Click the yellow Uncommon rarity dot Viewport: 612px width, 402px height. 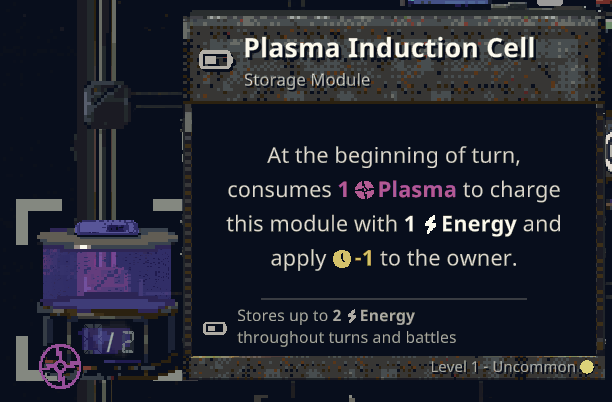[x=587, y=367]
